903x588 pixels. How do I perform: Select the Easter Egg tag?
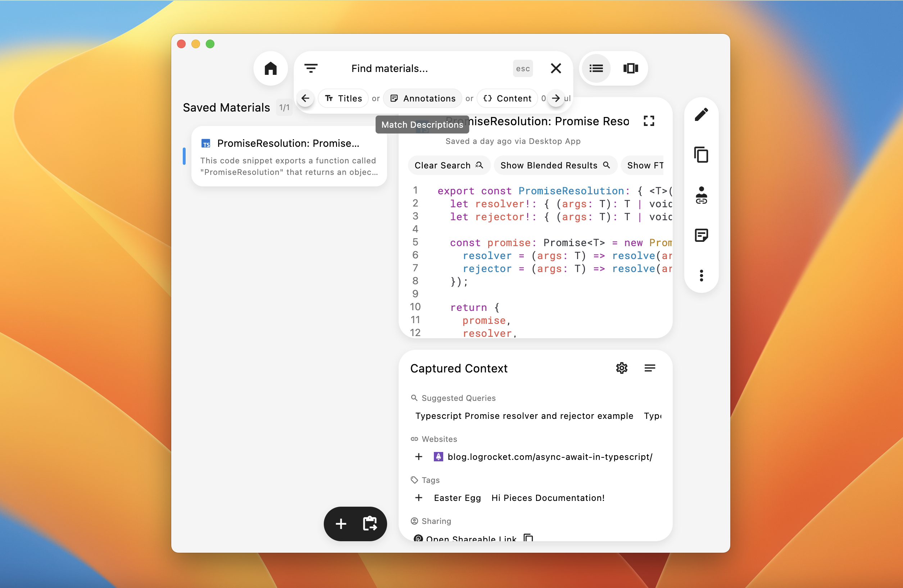457,498
